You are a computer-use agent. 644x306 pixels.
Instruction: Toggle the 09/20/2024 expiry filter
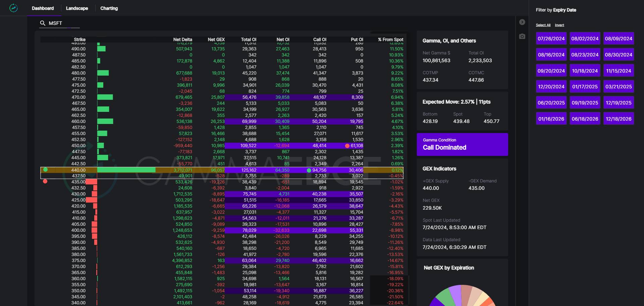551,71
